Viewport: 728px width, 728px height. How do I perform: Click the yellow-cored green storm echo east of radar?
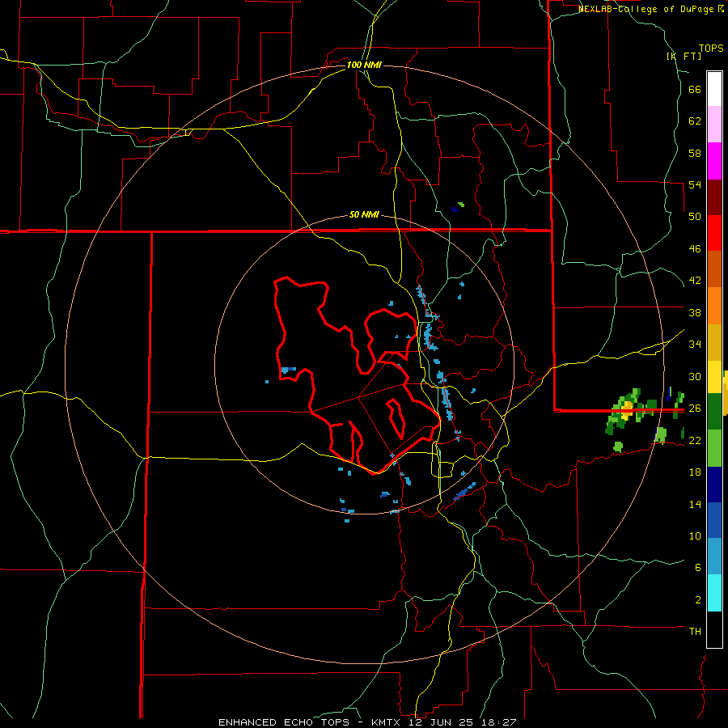coord(627,411)
